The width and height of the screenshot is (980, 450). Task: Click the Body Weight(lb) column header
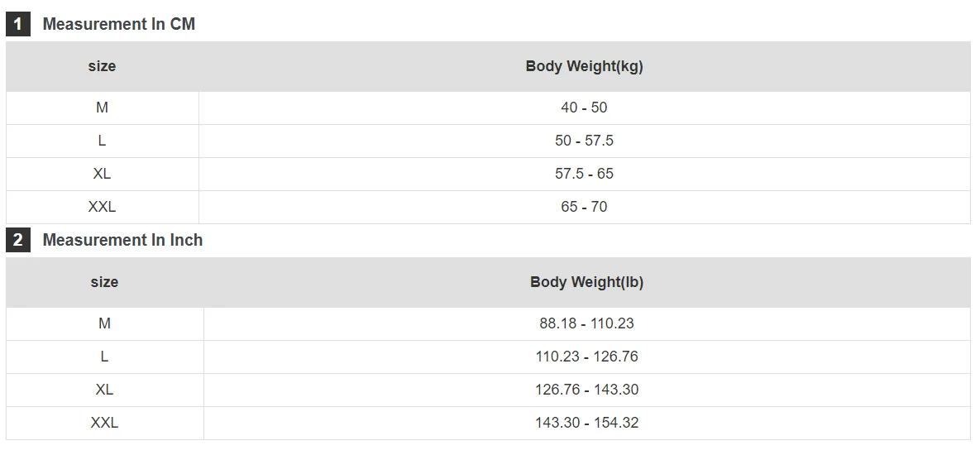[586, 282]
